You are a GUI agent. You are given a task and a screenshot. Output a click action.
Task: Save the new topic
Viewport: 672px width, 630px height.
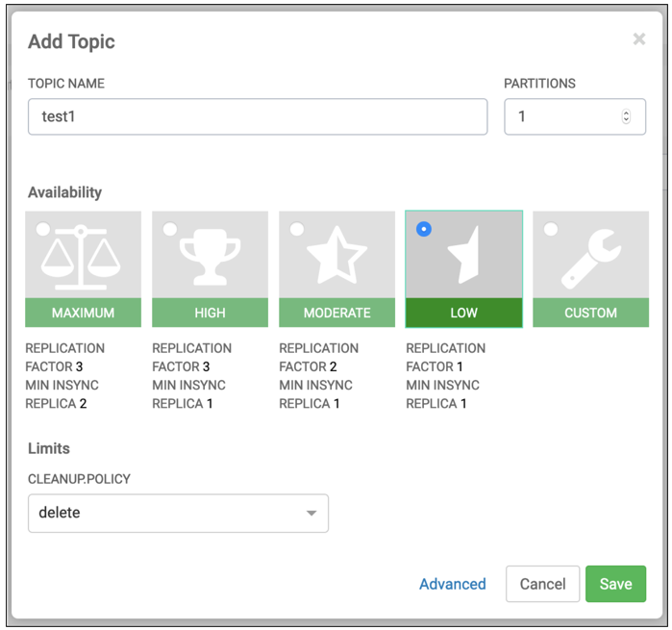pos(615,584)
